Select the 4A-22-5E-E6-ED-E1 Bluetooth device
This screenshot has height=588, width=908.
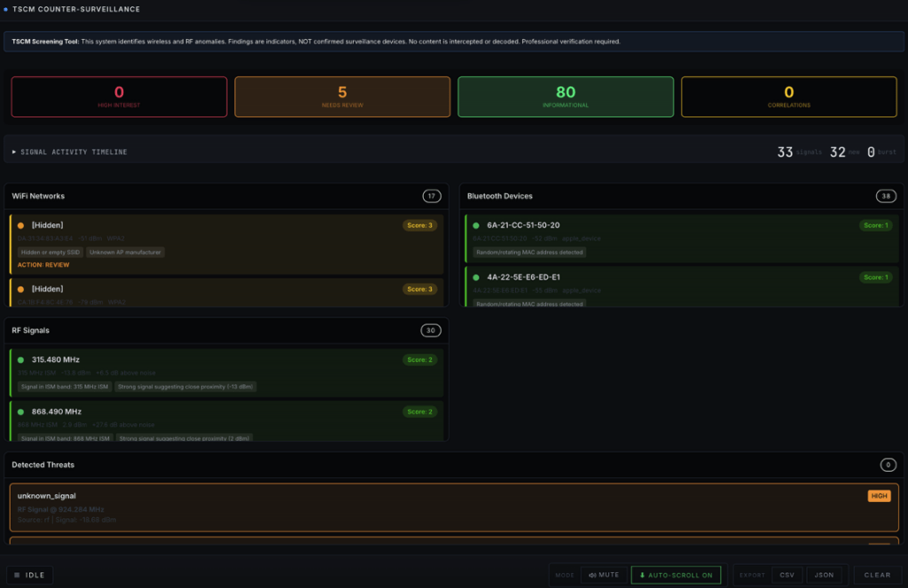click(x=523, y=277)
